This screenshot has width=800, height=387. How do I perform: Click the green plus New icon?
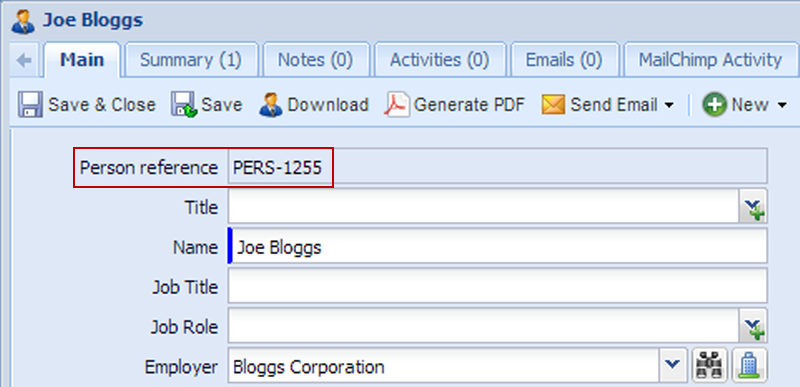pos(714,105)
